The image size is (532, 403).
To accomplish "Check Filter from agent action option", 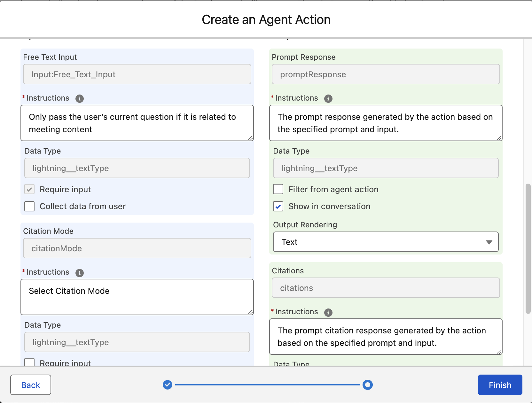I will pyautogui.click(x=278, y=189).
